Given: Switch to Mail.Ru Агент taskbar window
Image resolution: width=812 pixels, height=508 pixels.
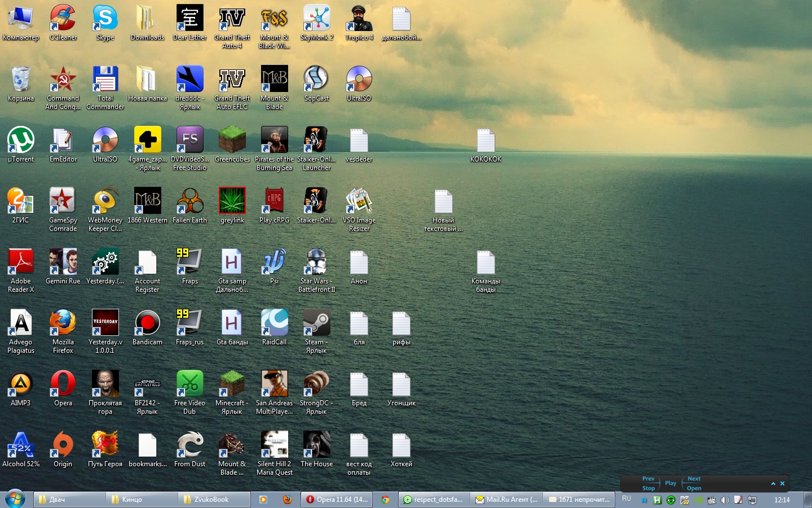Looking at the screenshot, I should click(x=506, y=500).
